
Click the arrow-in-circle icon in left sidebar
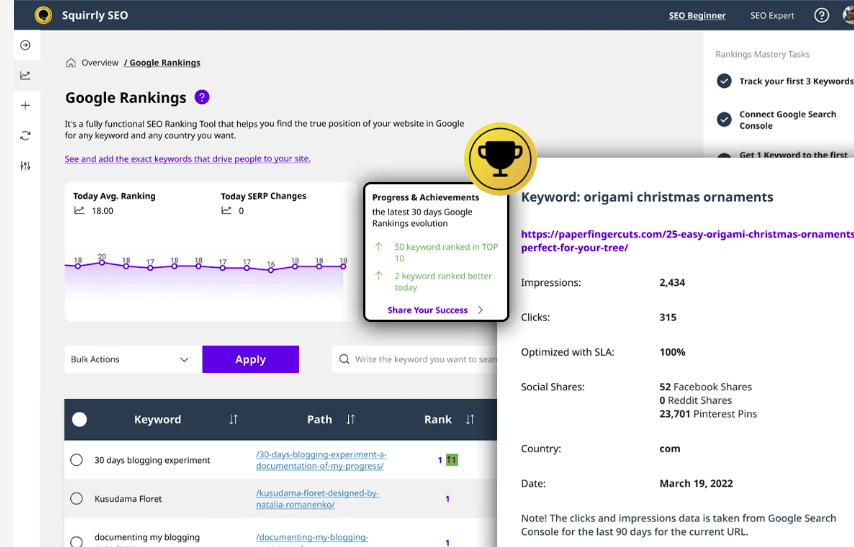tap(25, 45)
